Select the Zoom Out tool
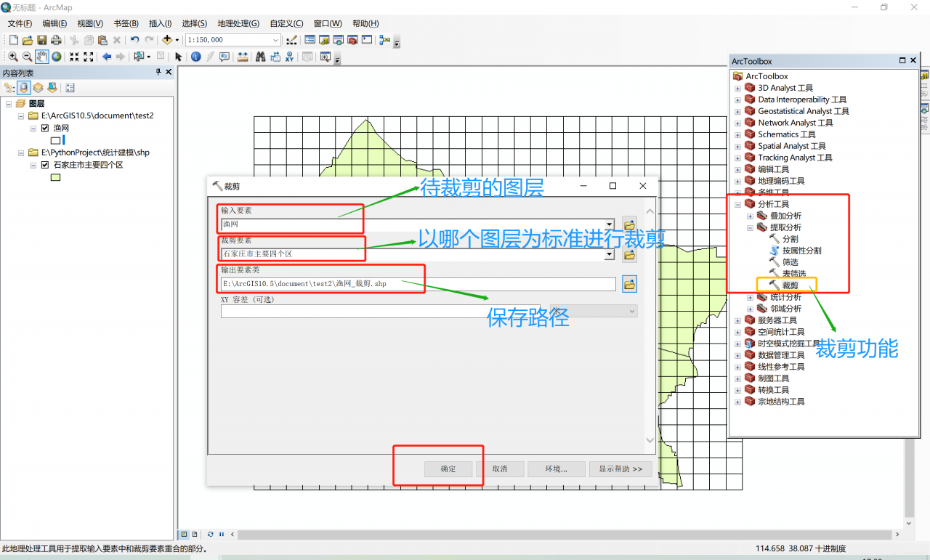 coord(28,57)
